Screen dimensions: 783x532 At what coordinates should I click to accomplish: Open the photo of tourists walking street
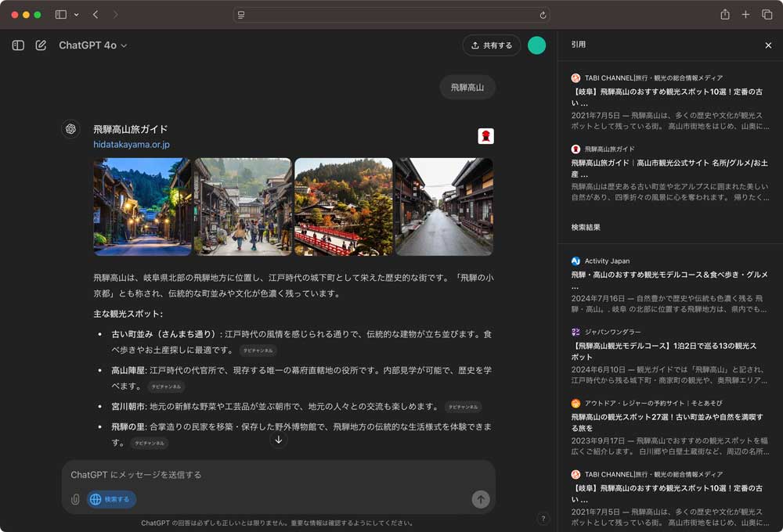pyautogui.click(x=243, y=207)
